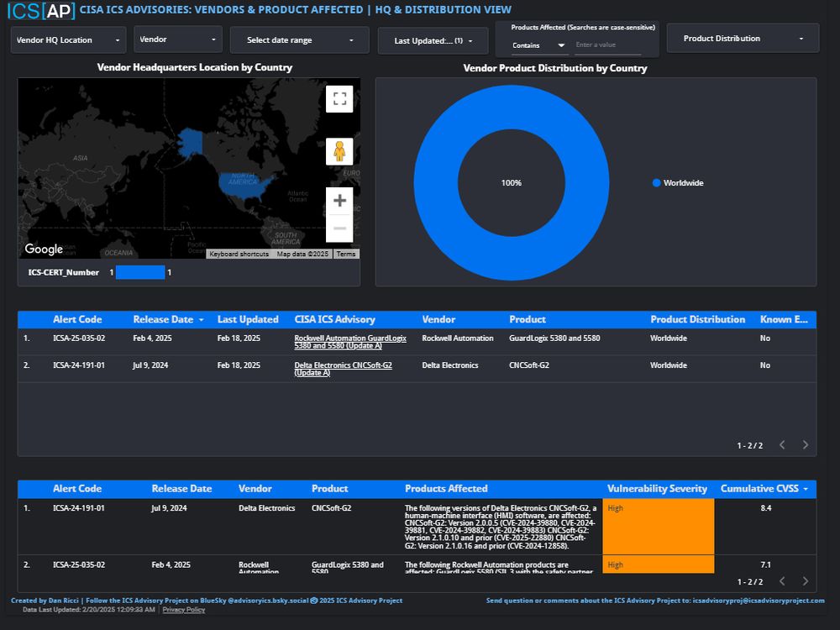Click the orange High severity cell for CNCSoft-G2
The width and height of the screenshot is (840, 630).
[658, 526]
